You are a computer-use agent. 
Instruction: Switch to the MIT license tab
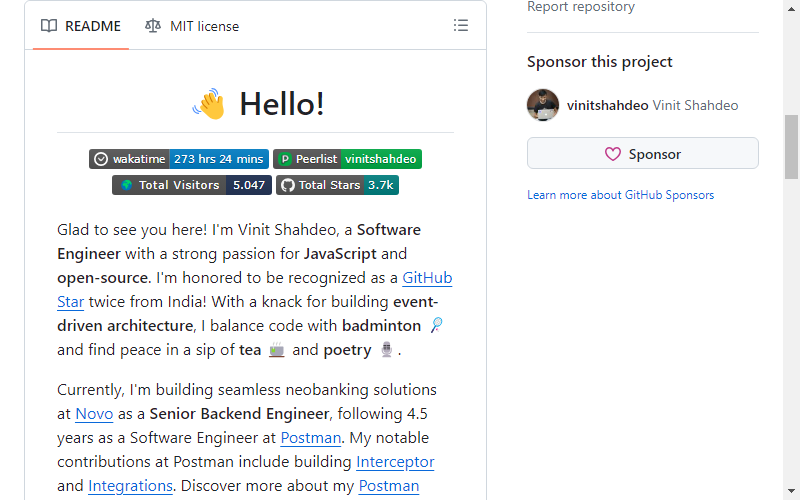[192, 26]
